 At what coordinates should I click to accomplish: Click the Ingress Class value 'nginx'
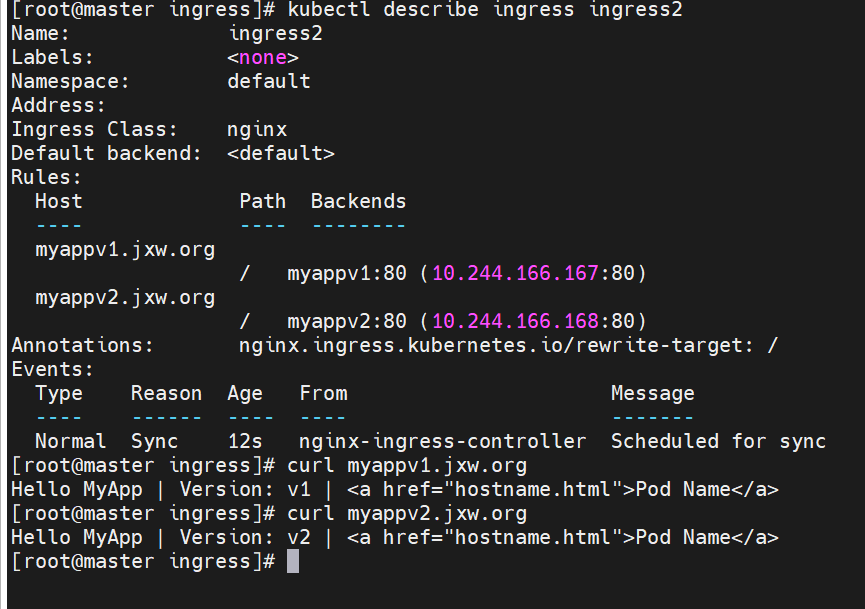click(x=257, y=130)
